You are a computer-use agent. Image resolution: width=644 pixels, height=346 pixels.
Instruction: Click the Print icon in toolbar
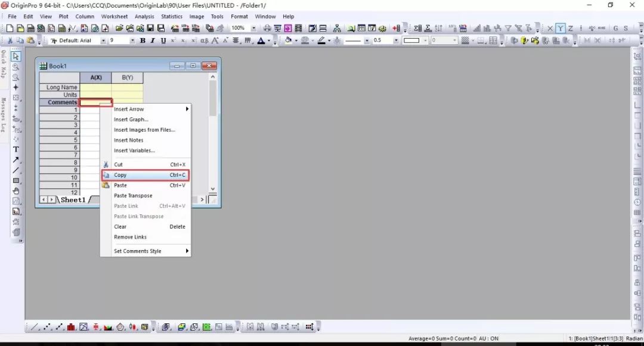click(x=267, y=28)
